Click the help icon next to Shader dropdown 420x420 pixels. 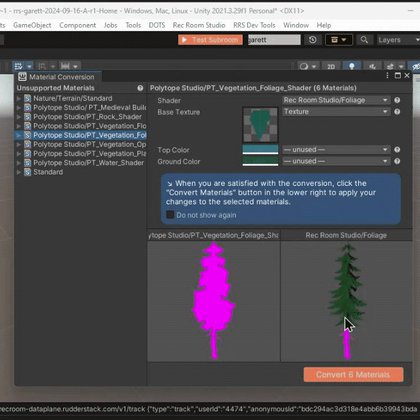click(x=397, y=100)
